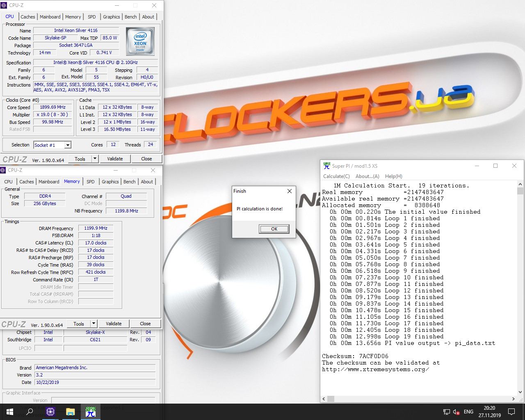Open Tools dropdown arrow in top CPU-Z window
This screenshot has height=420, width=525.
(95, 159)
